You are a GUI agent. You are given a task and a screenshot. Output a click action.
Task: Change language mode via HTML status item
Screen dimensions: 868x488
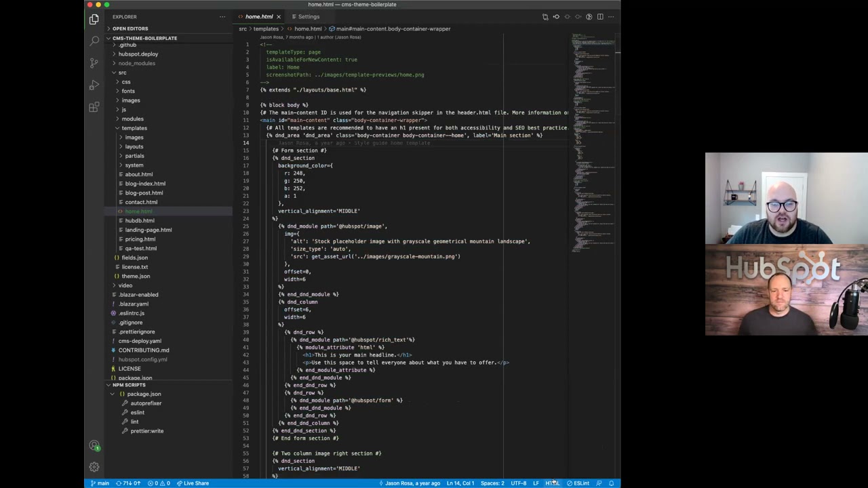click(552, 483)
